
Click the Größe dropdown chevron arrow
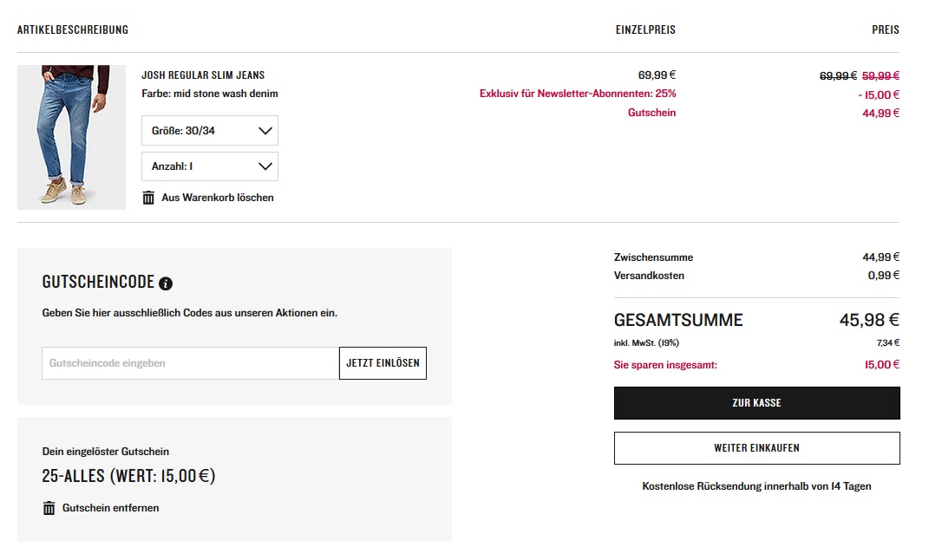[x=265, y=131]
